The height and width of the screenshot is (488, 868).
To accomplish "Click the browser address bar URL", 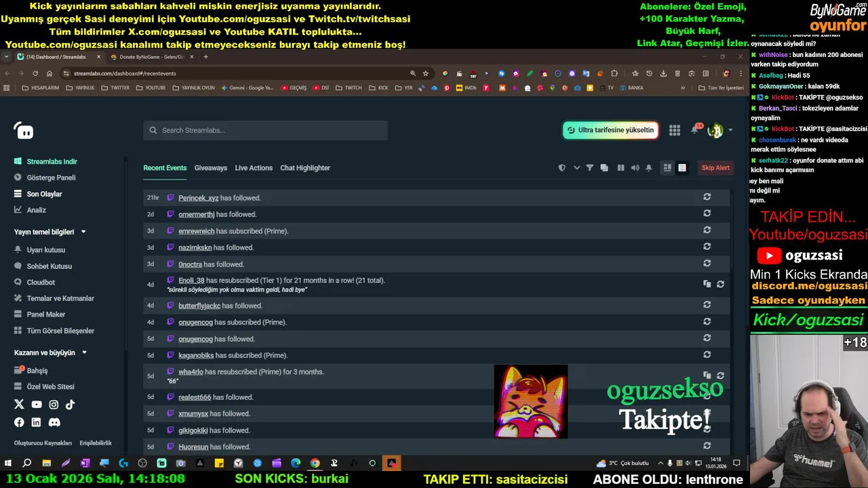I will pos(125,73).
